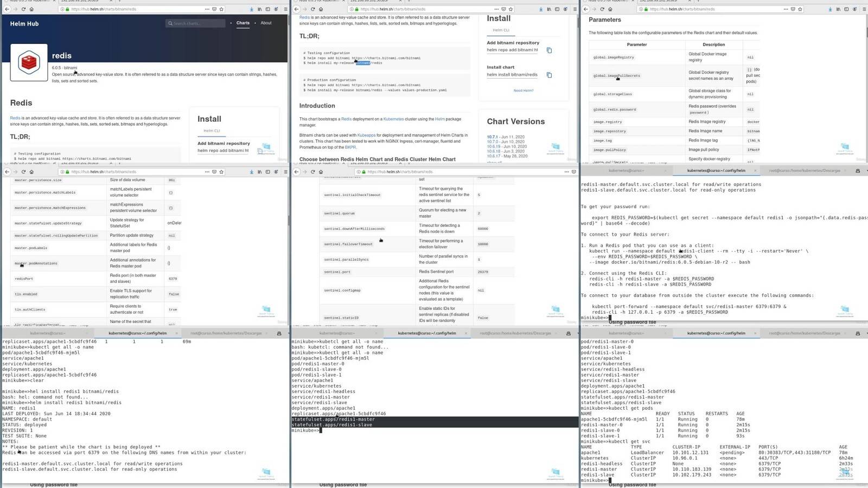Click the sentinel.failoverTimeout parameter cell
The image size is (868, 488).
tap(368, 244)
